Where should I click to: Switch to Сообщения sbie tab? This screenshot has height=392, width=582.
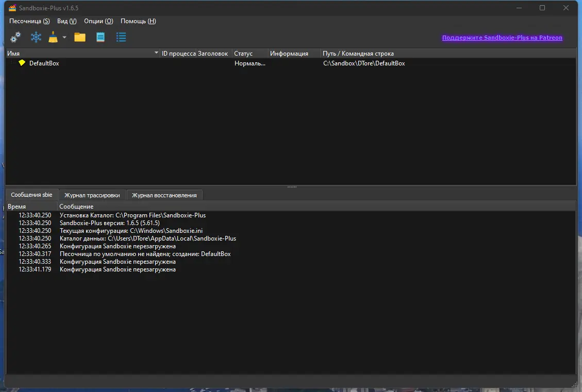[31, 195]
